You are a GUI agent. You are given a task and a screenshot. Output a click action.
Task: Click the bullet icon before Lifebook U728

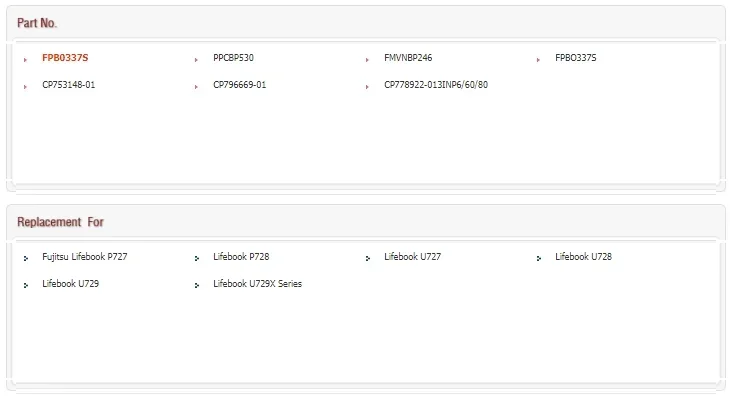pyautogui.click(x=538, y=259)
